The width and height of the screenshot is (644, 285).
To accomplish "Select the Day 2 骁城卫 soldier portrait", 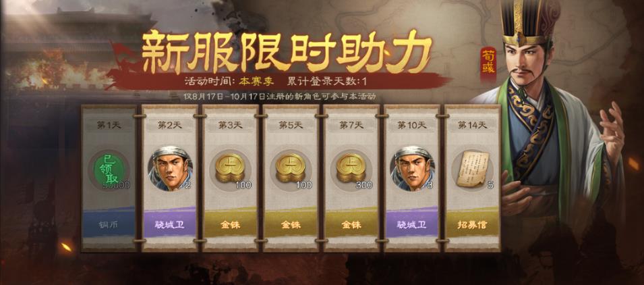I will click(170, 169).
